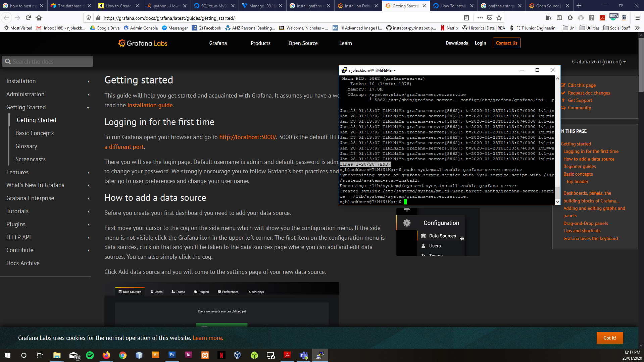Reload the page with the refresh icon
The width and height of the screenshot is (644, 362).
29,18
